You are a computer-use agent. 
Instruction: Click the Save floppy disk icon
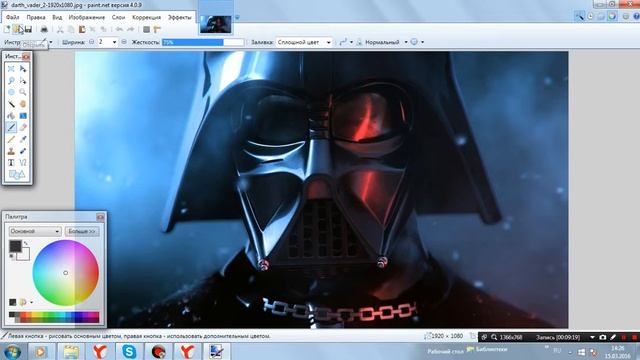(28, 29)
